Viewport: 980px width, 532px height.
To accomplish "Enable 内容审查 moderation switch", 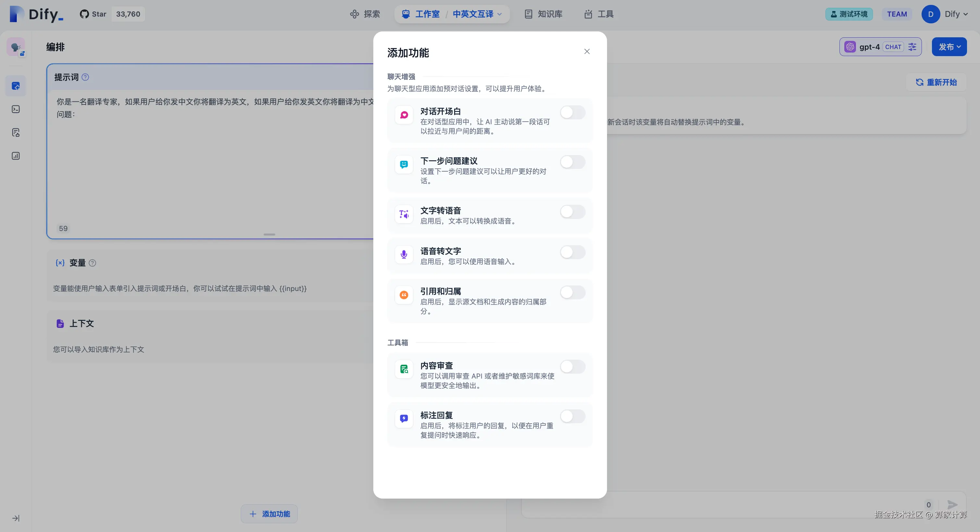I will pyautogui.click(x=572, y=367).
